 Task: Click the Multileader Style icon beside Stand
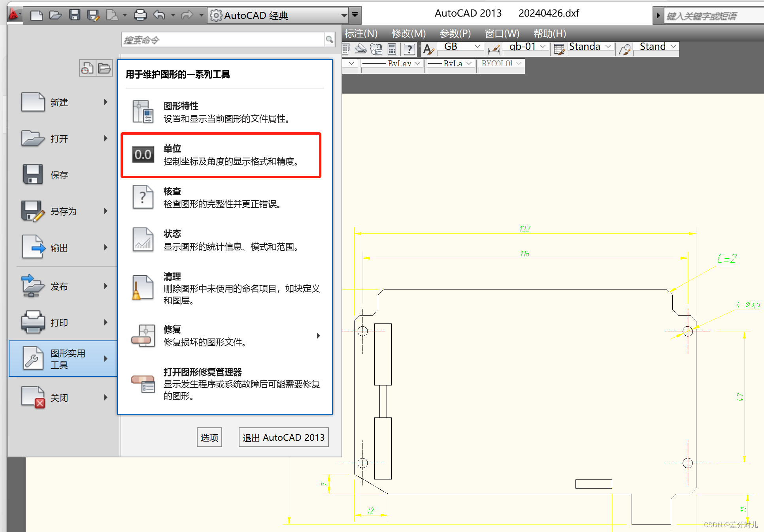coord(625,49)
